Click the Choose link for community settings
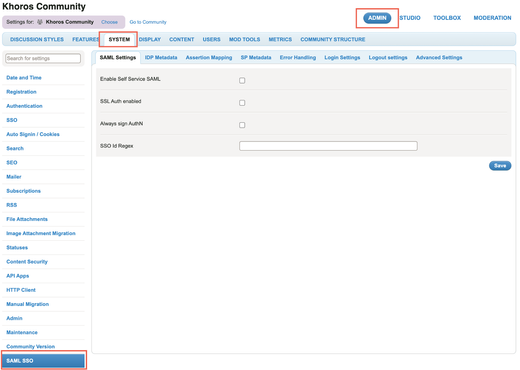Screen dimensions: 520x370 [109, 22]
